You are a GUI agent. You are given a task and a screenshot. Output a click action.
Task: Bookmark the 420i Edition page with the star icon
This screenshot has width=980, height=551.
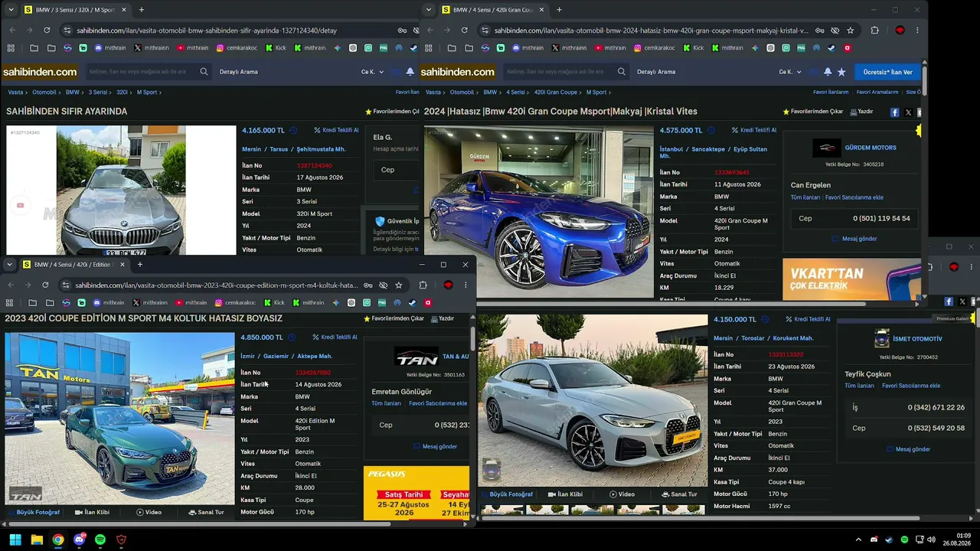point(399,285)
